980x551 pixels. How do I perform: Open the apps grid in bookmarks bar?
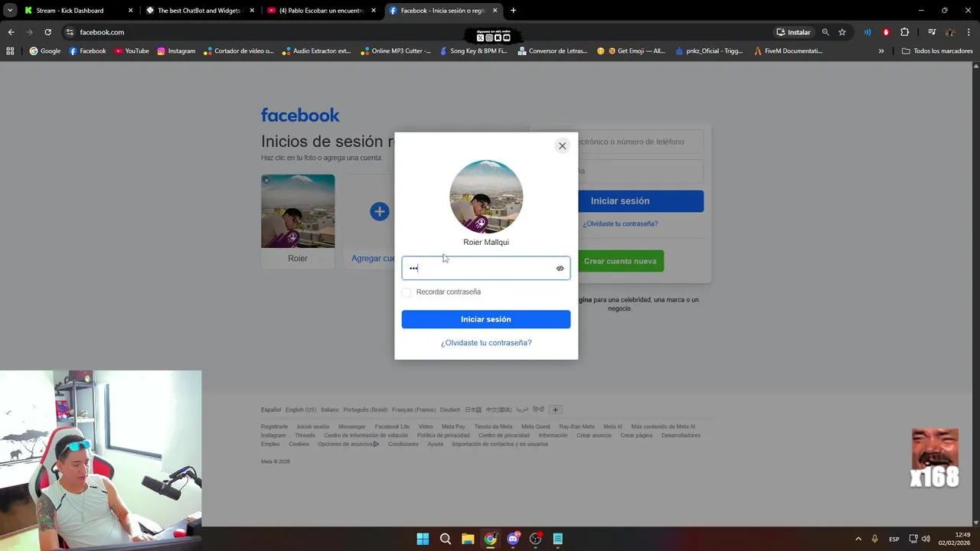point(10,51)
